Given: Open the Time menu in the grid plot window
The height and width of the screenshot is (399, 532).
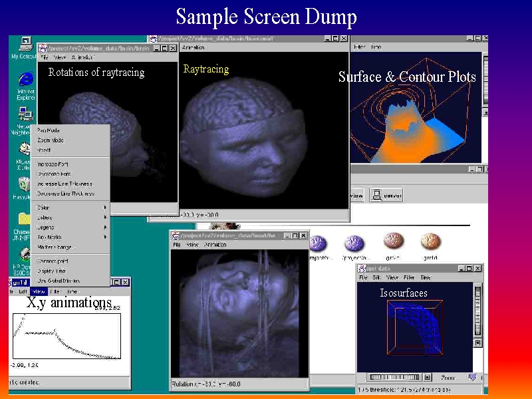Looking at the screenshot, I should pyautogui.click(x=72, y=291).
